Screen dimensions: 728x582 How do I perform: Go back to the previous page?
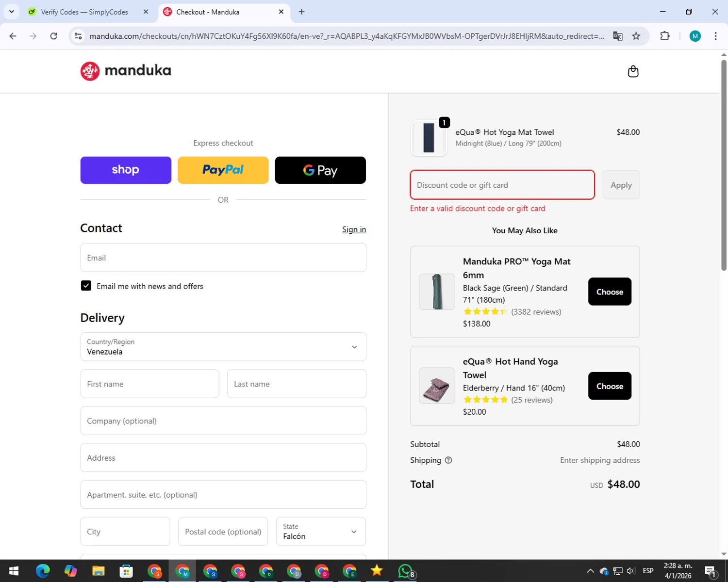click(13, 36)
